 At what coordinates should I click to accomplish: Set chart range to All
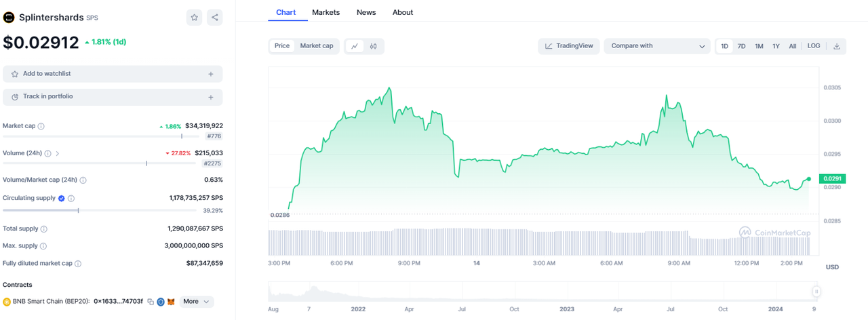792,46
